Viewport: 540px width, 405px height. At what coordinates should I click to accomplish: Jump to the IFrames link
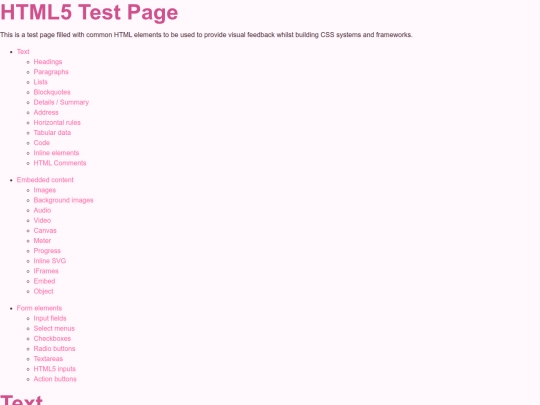(46, 271)
